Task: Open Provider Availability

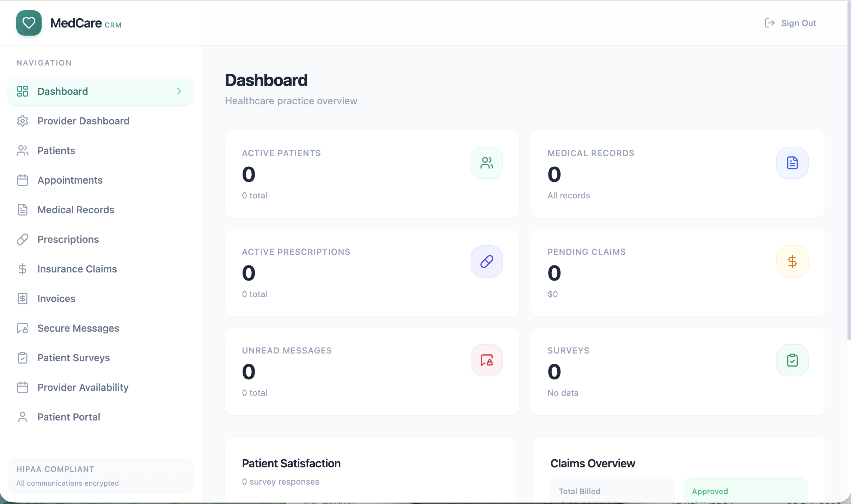Action: (100, 387)
